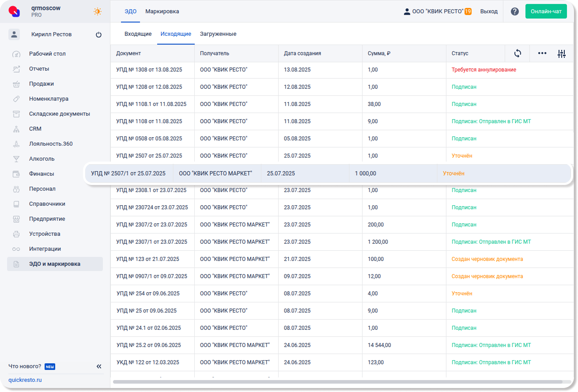The image size is (578, 392).
Task: Open ООО "КВИК РЕСТО" account selector
Action: coord(437,11)
